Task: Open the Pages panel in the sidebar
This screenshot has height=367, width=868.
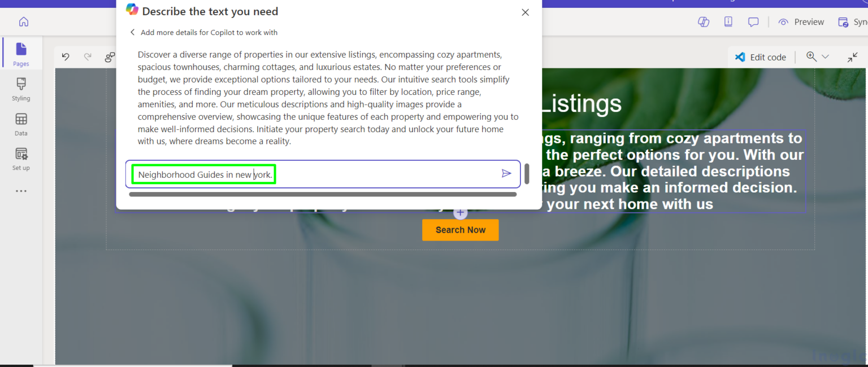Action: [x=21, y=53]
